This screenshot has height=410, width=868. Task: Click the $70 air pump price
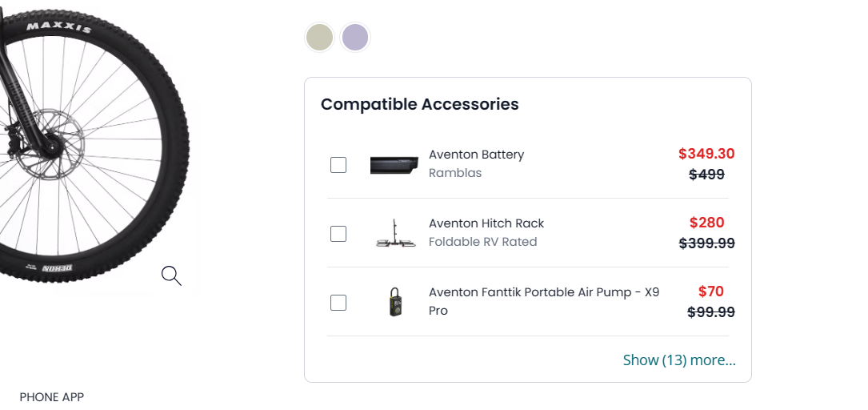pyautogui.click(x=710, y=291)
